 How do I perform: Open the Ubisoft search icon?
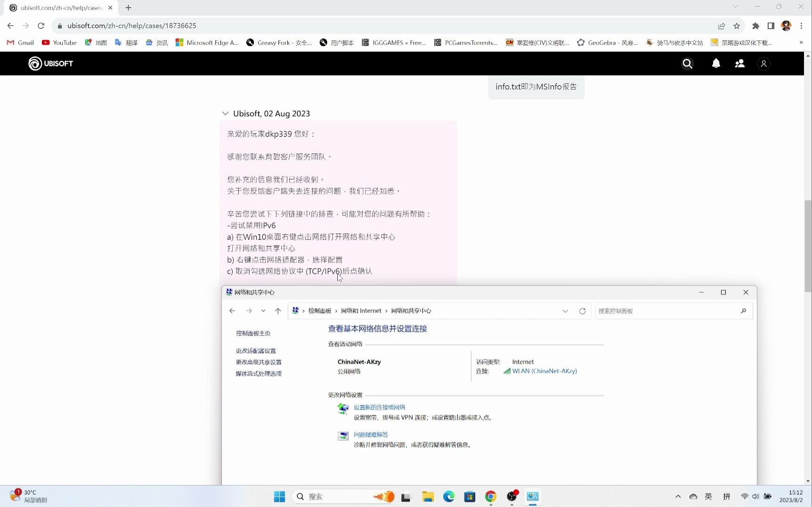tap(687, 64)
